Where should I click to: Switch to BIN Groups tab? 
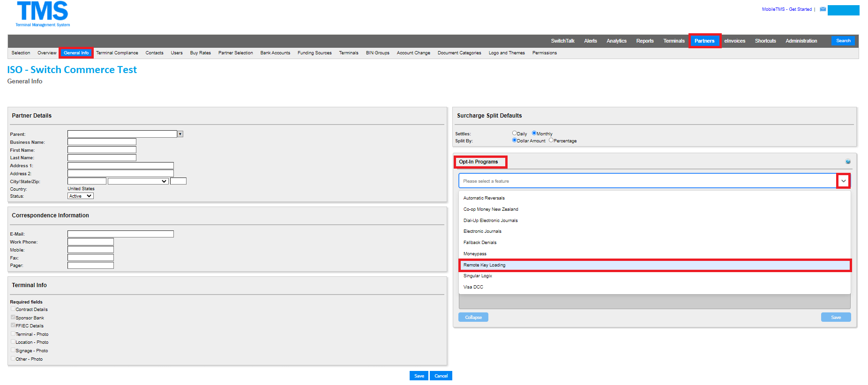377,53
